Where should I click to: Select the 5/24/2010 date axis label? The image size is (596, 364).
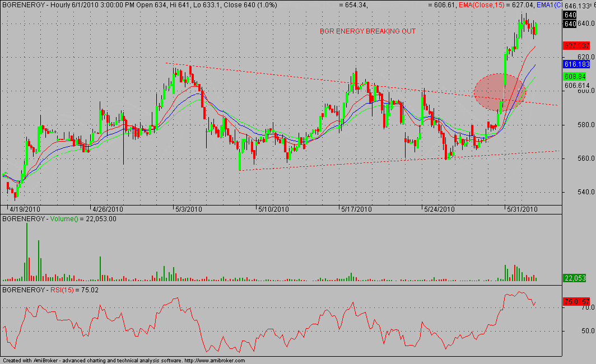[439, 209]
